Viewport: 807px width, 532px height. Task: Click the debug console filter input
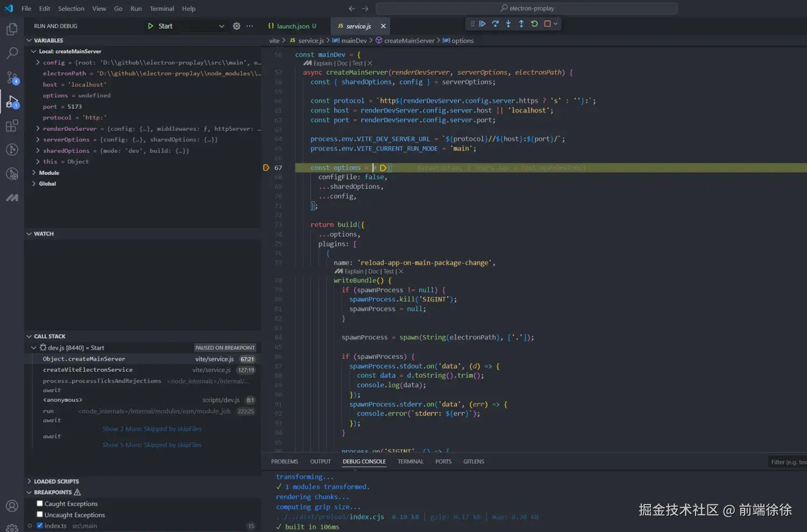(x=788, y=462)
